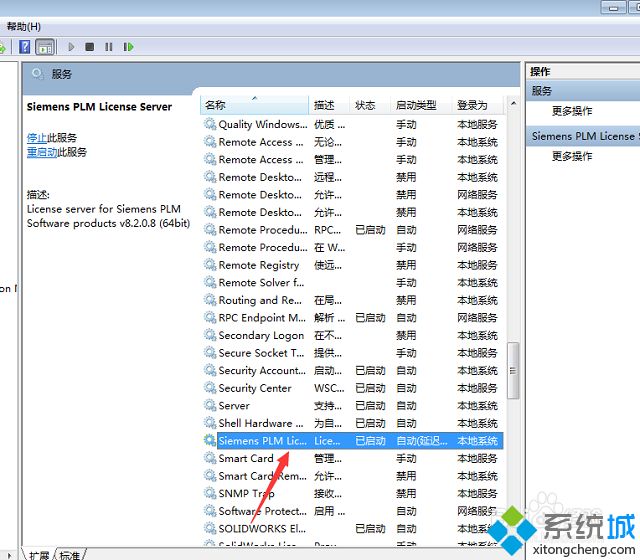
Task: Sort by the 名称 column header
Action: coord(255,105)
